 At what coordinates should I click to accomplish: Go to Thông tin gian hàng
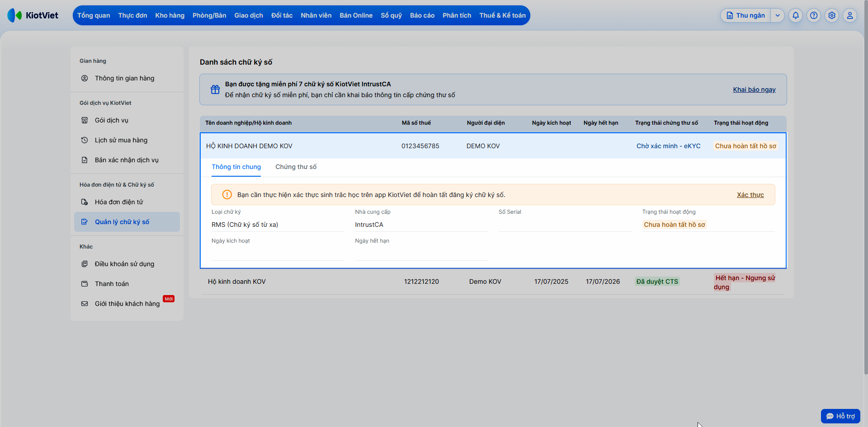[127, 78]
